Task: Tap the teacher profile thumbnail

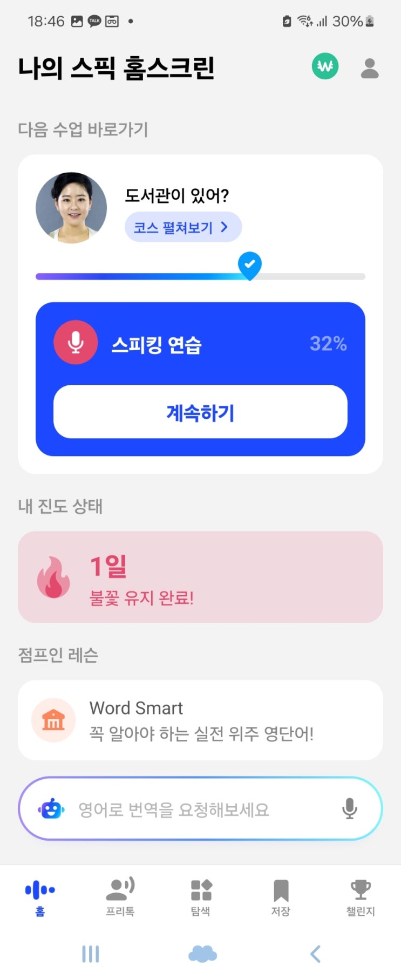Action: click(x=71, y=208)
